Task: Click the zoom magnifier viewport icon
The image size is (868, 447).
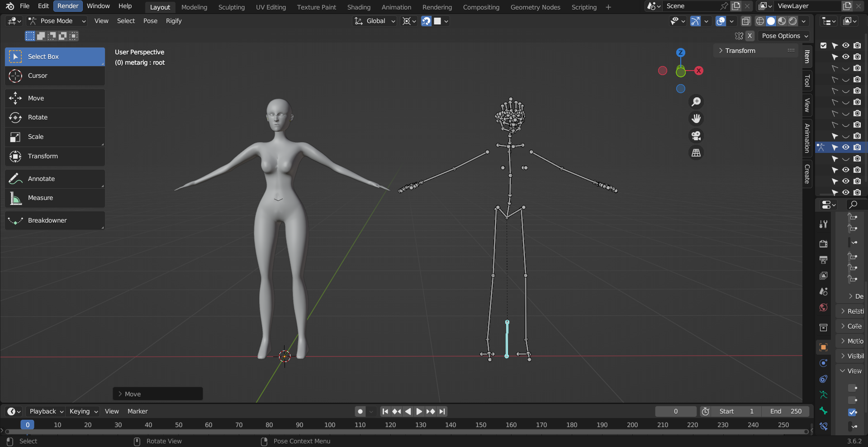Action: 696,102
